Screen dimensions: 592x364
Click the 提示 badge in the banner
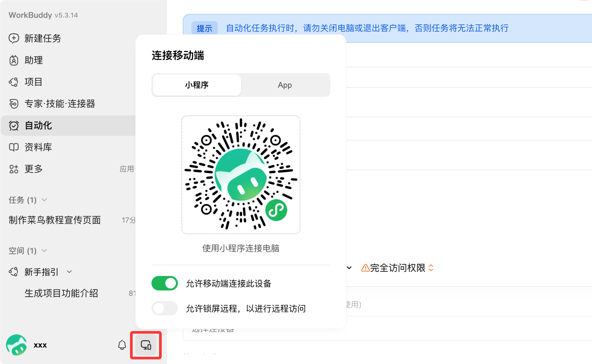coord(205,28)
